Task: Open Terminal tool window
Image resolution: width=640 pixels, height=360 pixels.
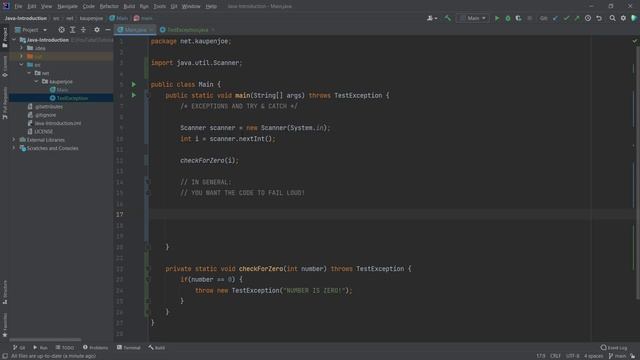Action: (129, 348)
